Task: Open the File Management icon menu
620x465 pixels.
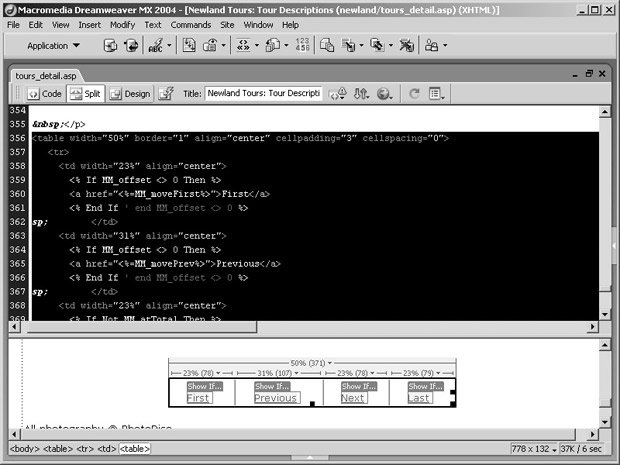Action: click(361, 94)
